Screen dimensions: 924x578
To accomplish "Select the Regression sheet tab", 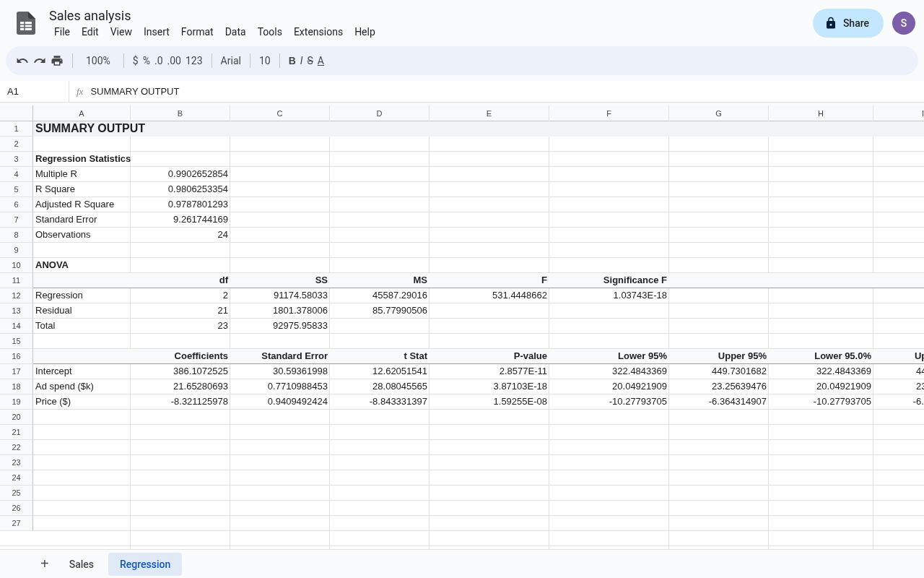I will coord(145,564).
